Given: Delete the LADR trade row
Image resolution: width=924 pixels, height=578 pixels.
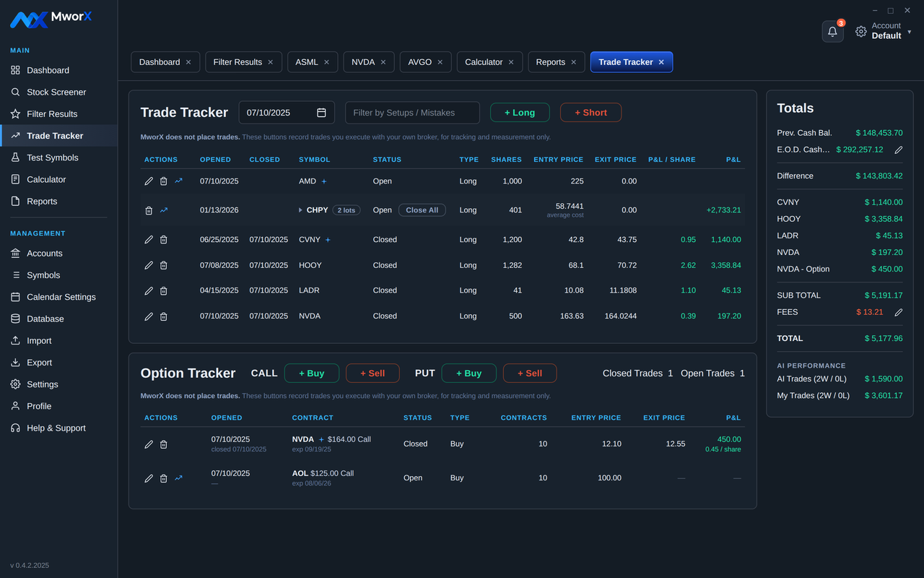Looking at the screenshot, I should 164,290.
